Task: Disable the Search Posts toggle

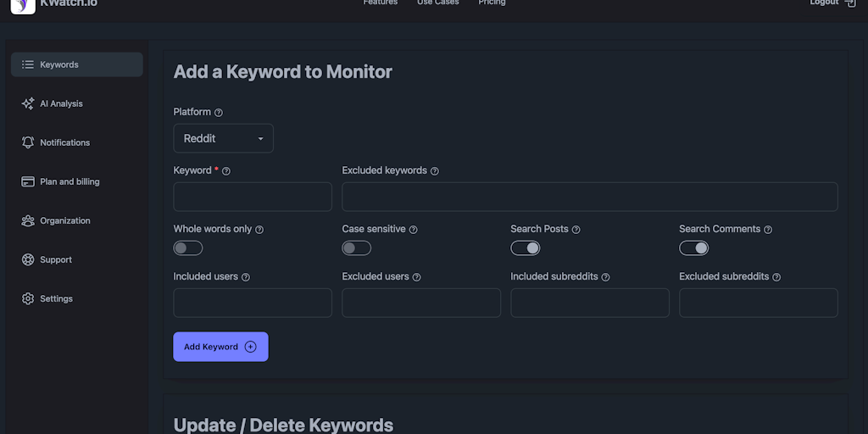Action: point(525,248)
